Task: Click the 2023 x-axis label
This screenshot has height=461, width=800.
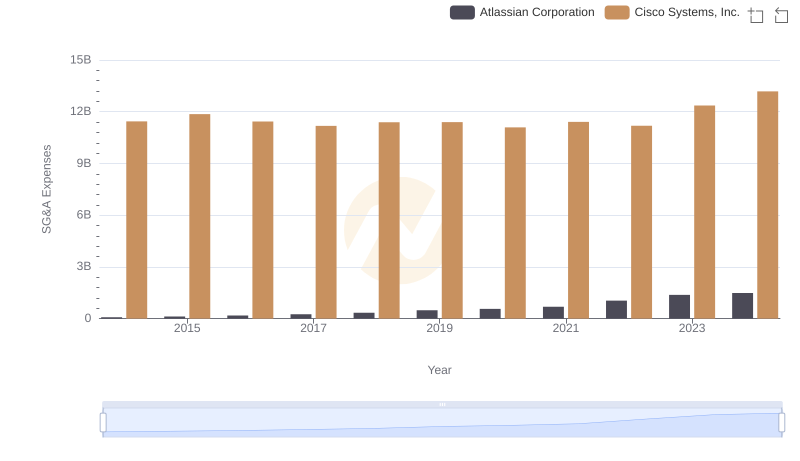Action: (692, 328)
